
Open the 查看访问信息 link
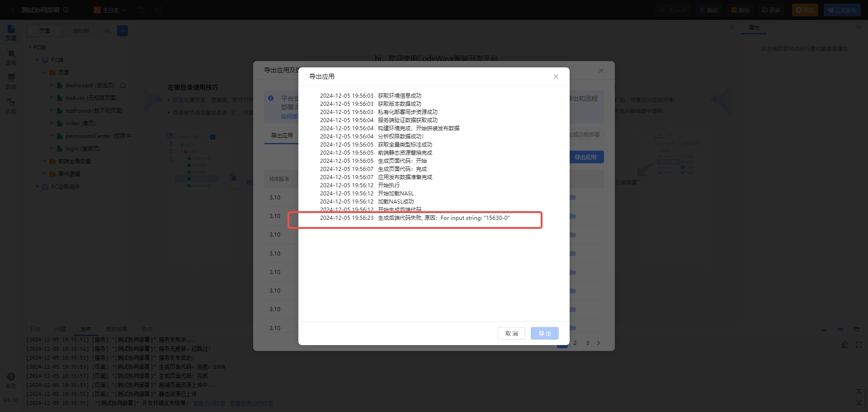(x=209, y=403)
